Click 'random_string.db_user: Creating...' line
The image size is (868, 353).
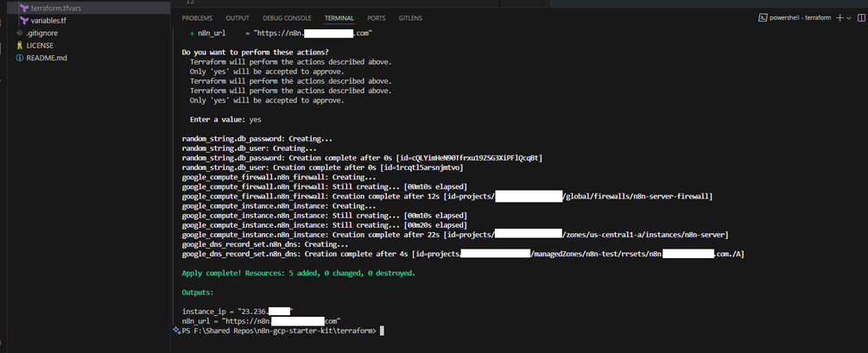[x=249, y=148]
